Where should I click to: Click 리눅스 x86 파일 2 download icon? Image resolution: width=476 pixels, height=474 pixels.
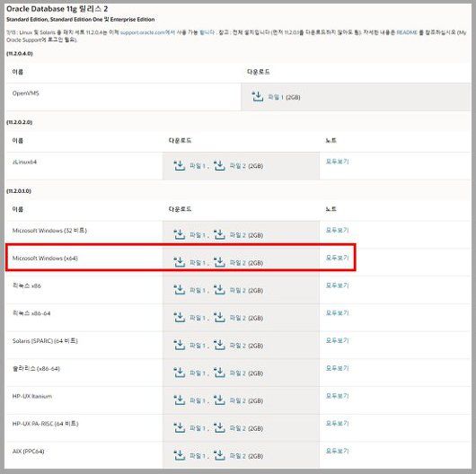pyautogui.click(x=219, y=290)
